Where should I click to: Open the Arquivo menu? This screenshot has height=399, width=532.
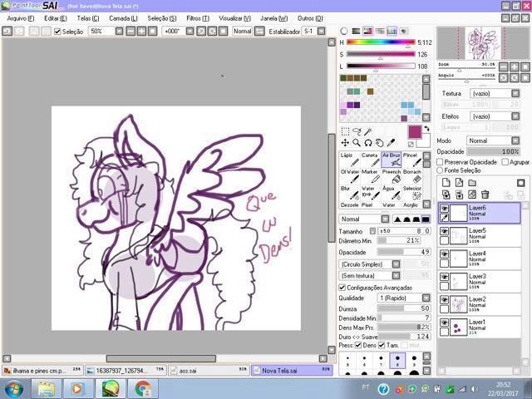pyautogui.click(x=21, y=18)
